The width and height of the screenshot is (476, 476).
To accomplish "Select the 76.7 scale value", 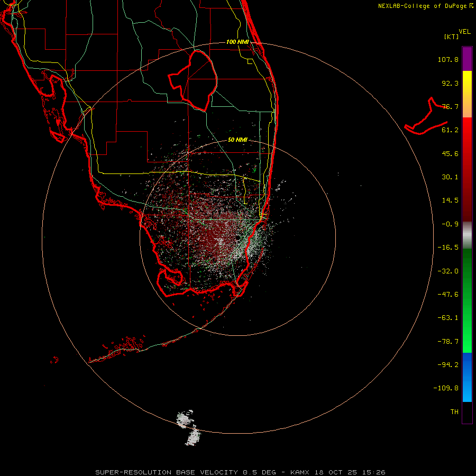I will coord(450,106).
